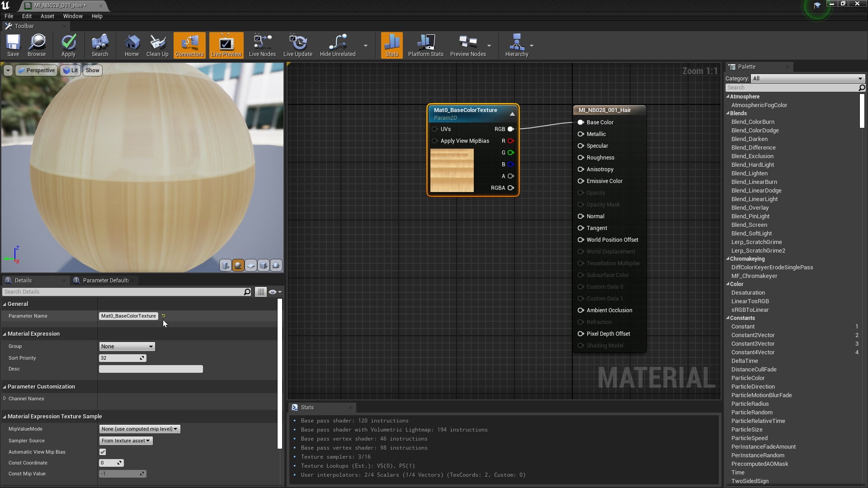Open the File menu
Image resolution: width=868 pixels, height=488 pixels.
pos(9,16)
